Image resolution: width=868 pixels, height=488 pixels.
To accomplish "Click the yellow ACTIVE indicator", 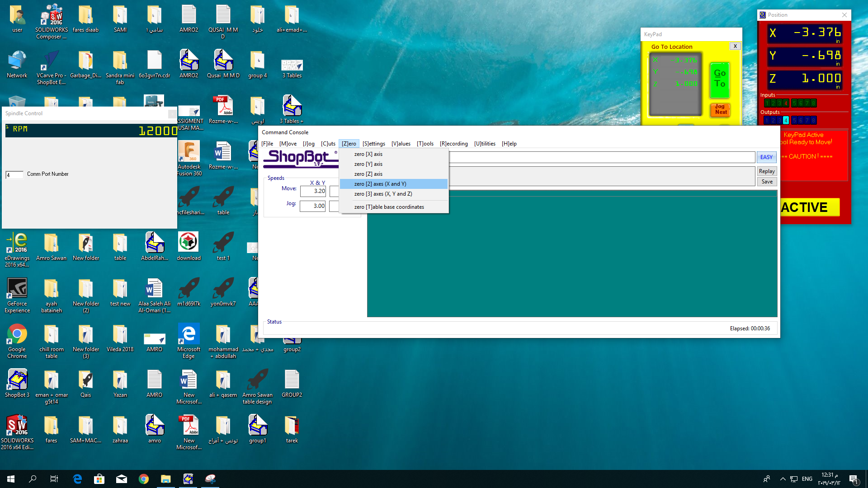I will coord(809,207).
